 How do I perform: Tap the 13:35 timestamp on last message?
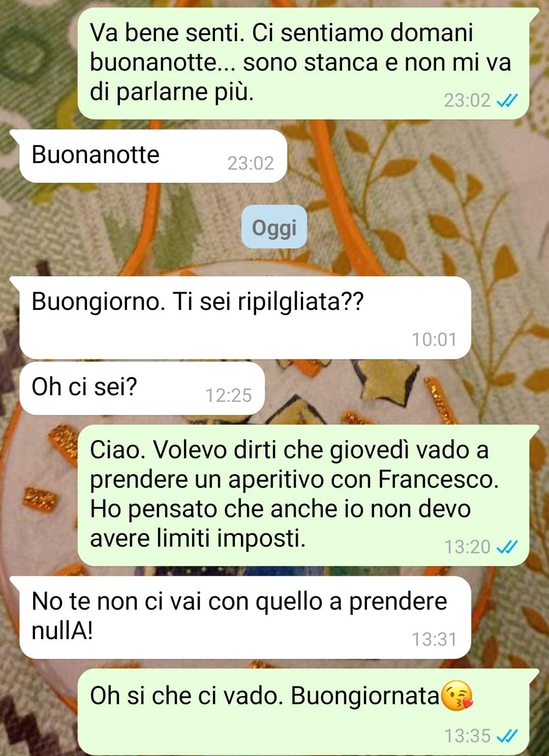[468, 736]
